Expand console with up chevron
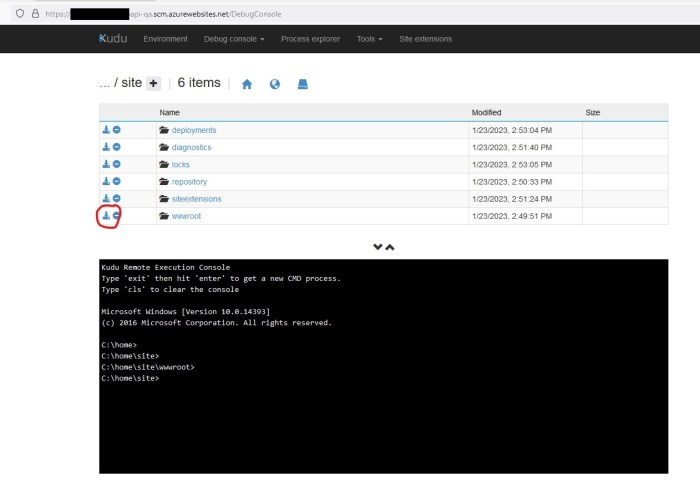700x487 pixels. point(390,246)
